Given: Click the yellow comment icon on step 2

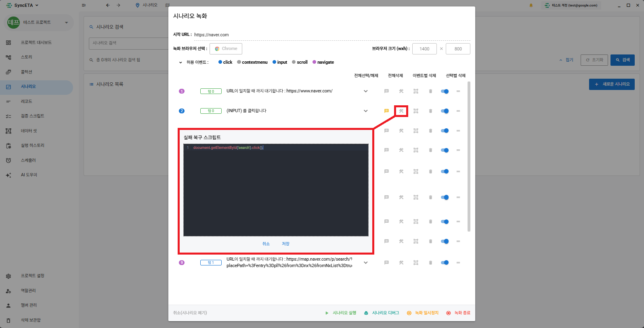Looking at the screenshot, I should (386, 111).
